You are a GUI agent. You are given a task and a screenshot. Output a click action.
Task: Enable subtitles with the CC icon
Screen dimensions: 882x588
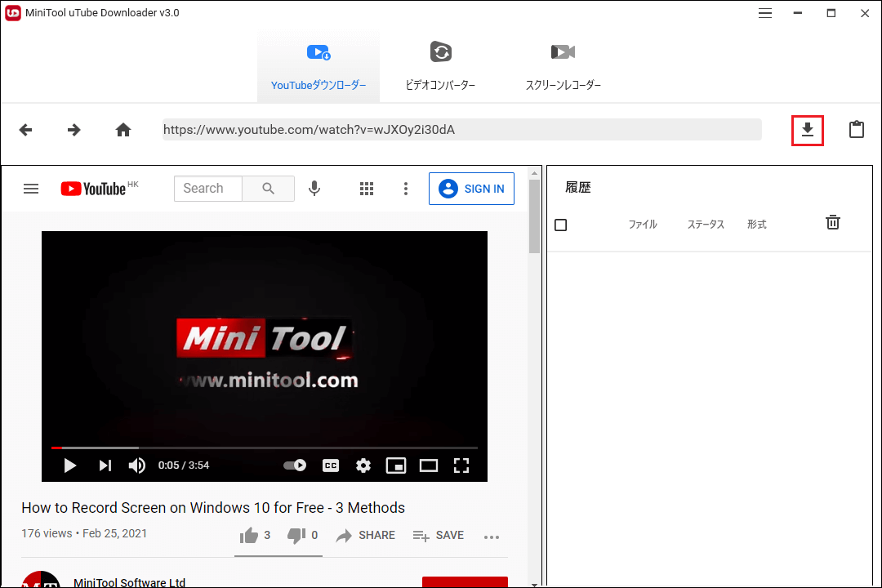tap(330, 465)
